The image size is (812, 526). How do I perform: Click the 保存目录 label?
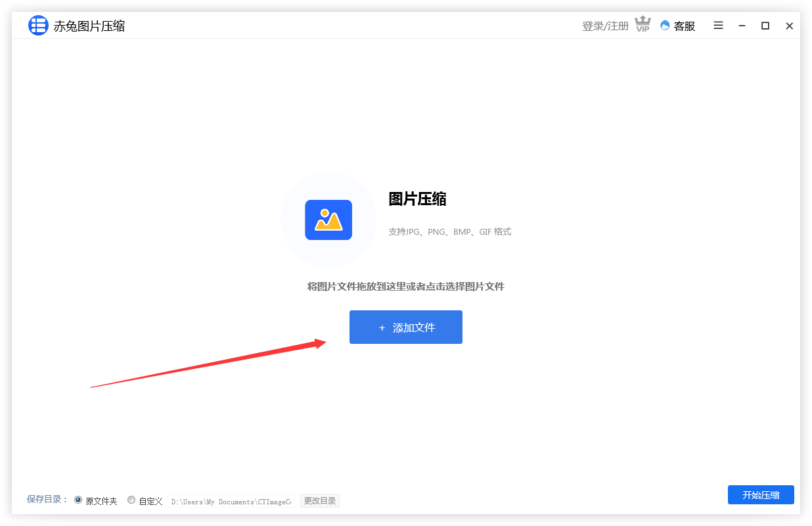point(48,500)
